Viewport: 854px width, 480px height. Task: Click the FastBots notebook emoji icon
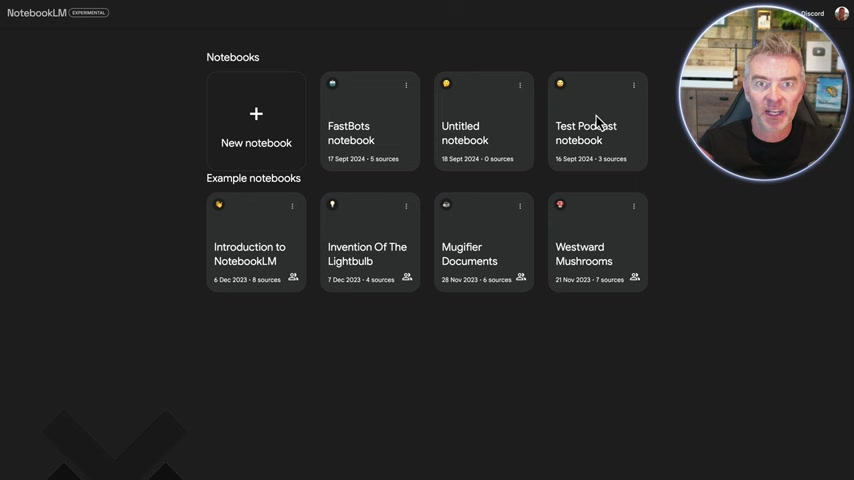(x=332, y=83)
